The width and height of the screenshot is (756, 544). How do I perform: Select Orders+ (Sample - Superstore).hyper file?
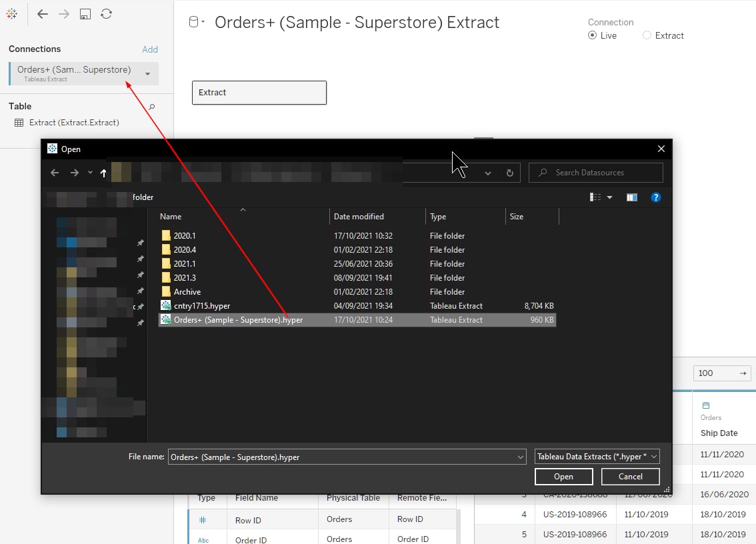tap(357, 320)
